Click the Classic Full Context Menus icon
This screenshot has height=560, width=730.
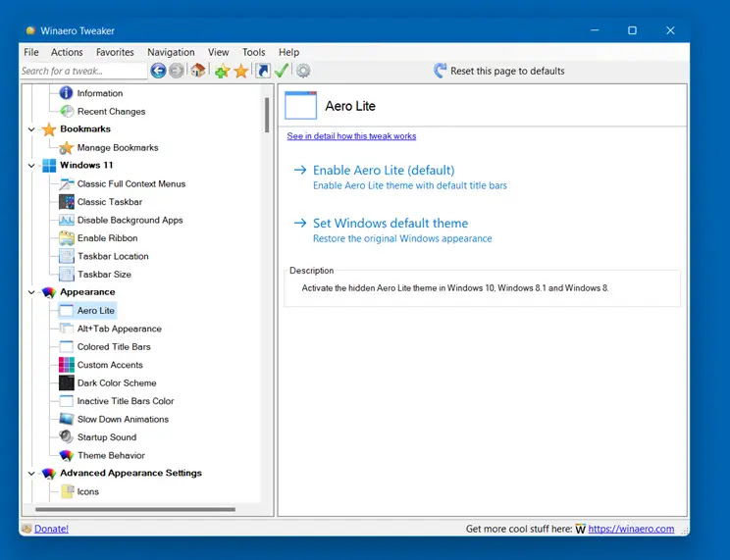(67, 183)
